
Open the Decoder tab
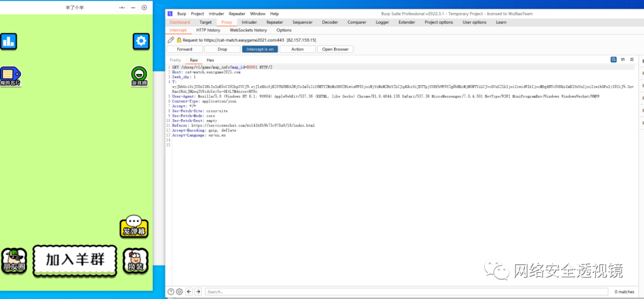coord(330,22)
